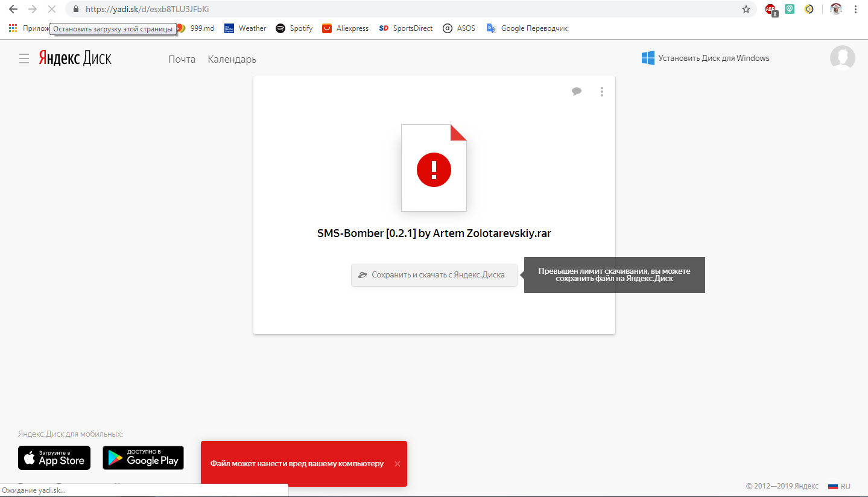Click the RU language flag selector

point(839,486)
